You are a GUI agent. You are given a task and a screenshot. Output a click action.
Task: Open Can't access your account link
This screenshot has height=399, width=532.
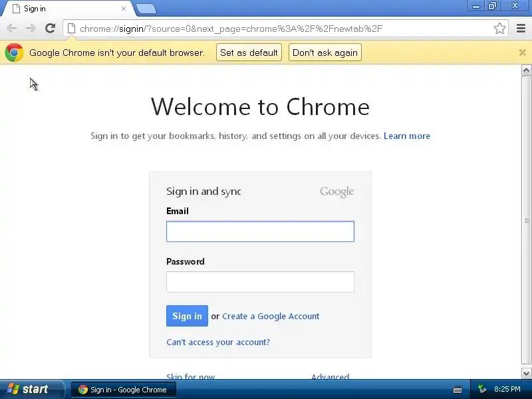[218, 342]
